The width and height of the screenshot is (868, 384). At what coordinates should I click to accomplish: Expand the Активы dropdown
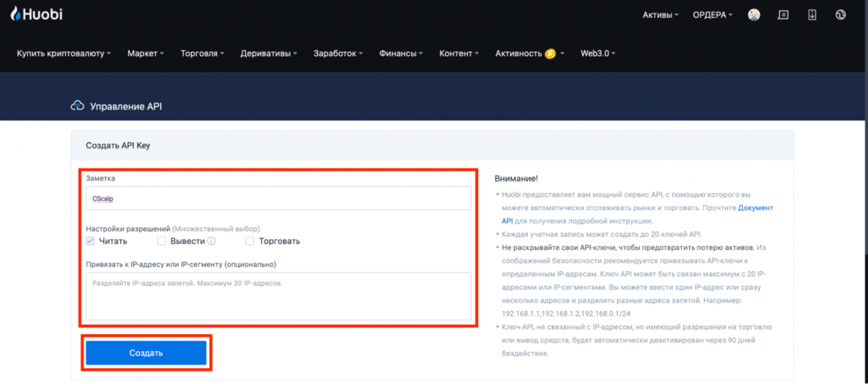coord(661,15)
